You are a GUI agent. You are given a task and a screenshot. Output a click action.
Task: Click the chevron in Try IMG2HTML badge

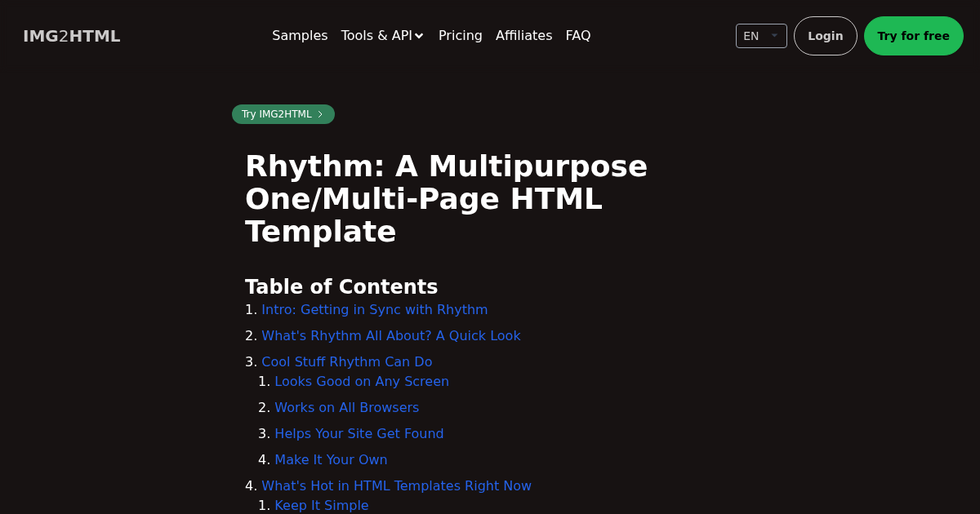pos(320,114)
